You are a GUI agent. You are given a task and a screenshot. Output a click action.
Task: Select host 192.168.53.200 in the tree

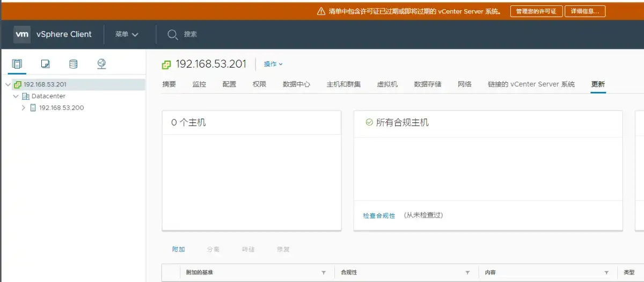[61, 108]
